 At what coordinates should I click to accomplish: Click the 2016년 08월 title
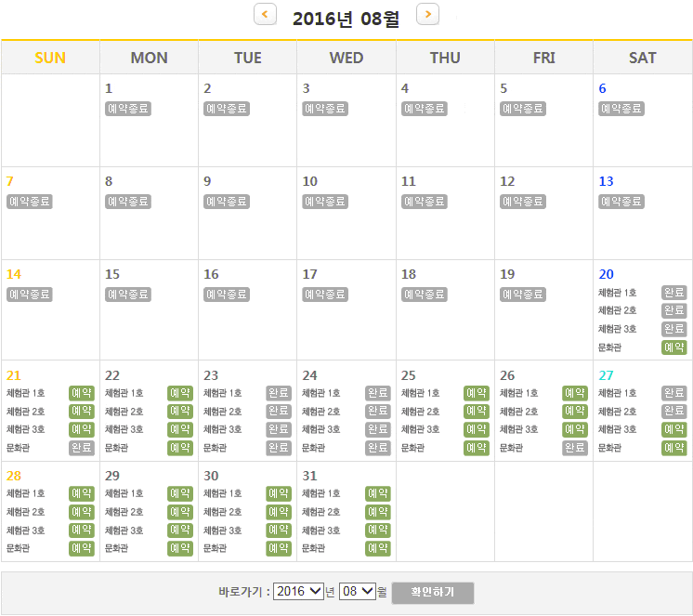click(x=346, y=19)
